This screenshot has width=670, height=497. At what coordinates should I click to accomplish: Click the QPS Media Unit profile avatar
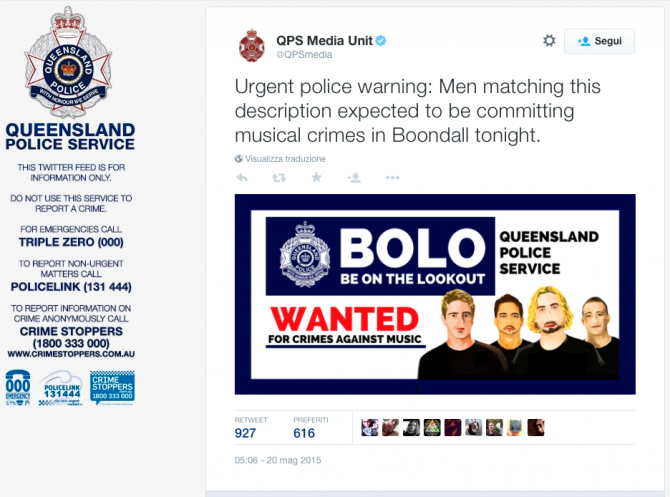[x=252, y=46]
